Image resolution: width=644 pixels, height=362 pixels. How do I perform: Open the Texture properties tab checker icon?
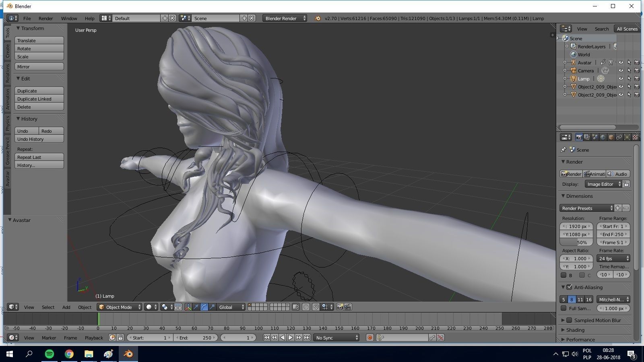(635, 137)
